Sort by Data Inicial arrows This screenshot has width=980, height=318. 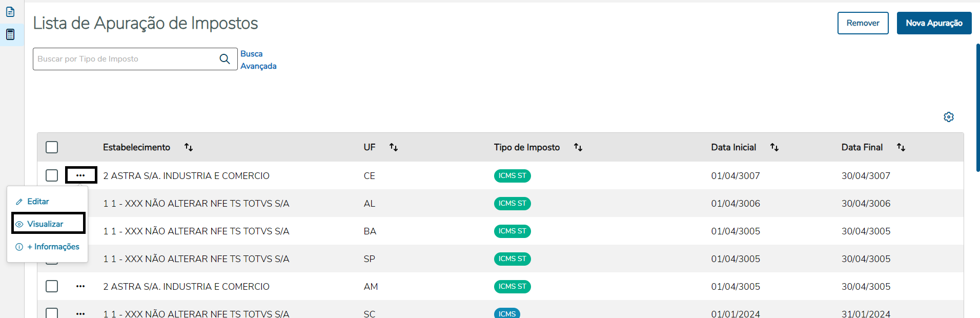click(774, 147)
